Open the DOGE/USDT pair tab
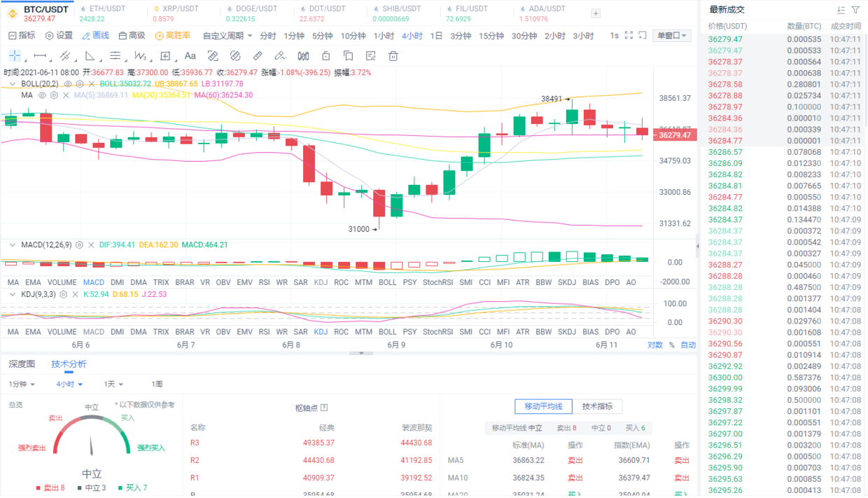This screenshot has width=868, height=498. tap(253, 13)
